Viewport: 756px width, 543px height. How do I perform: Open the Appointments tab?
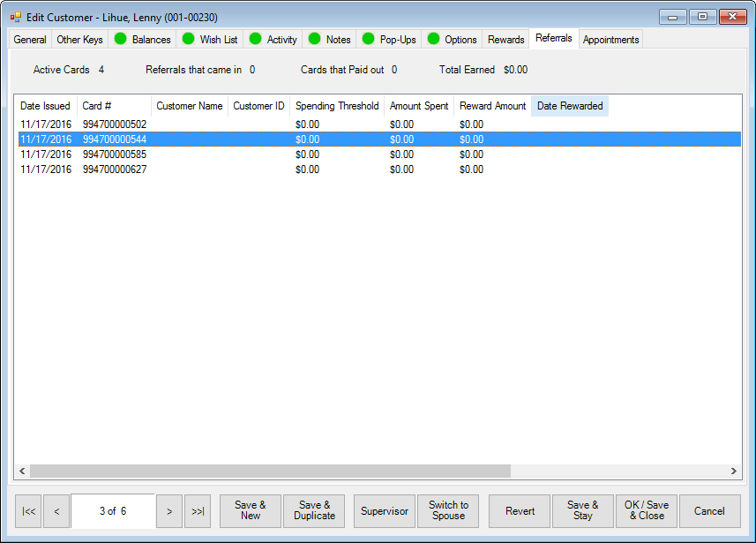coord(610,39)
